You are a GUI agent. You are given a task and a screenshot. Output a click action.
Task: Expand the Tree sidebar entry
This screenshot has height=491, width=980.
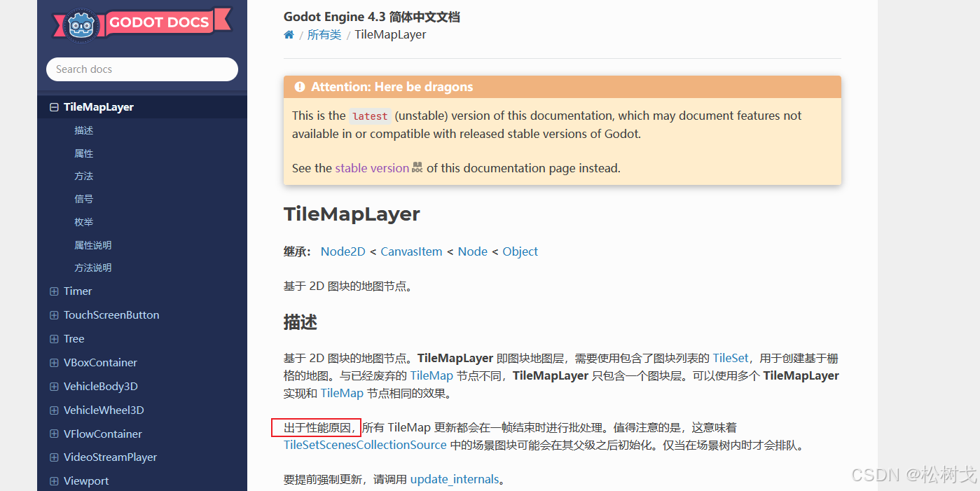tap(54, 339)
